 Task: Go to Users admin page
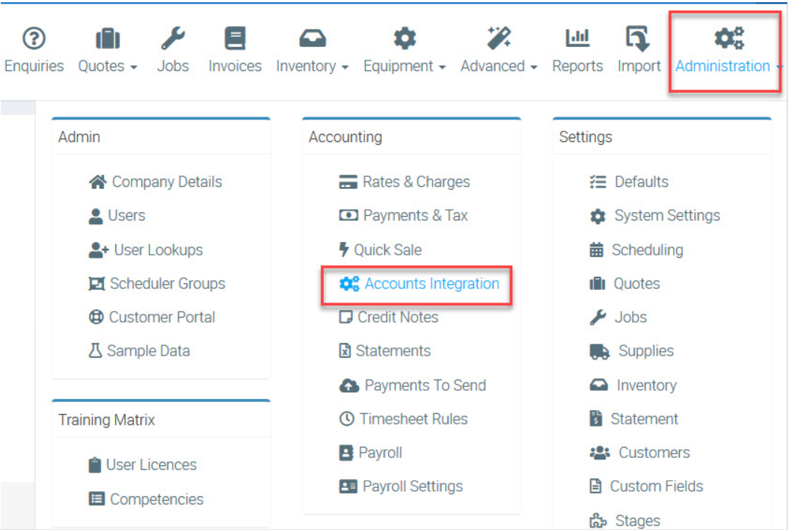[126, 216]
